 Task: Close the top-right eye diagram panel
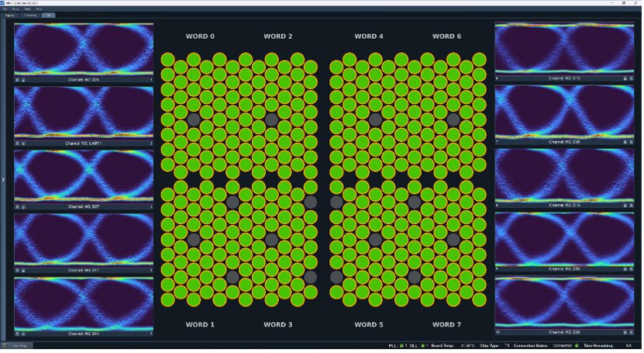[x=631, y=78]
